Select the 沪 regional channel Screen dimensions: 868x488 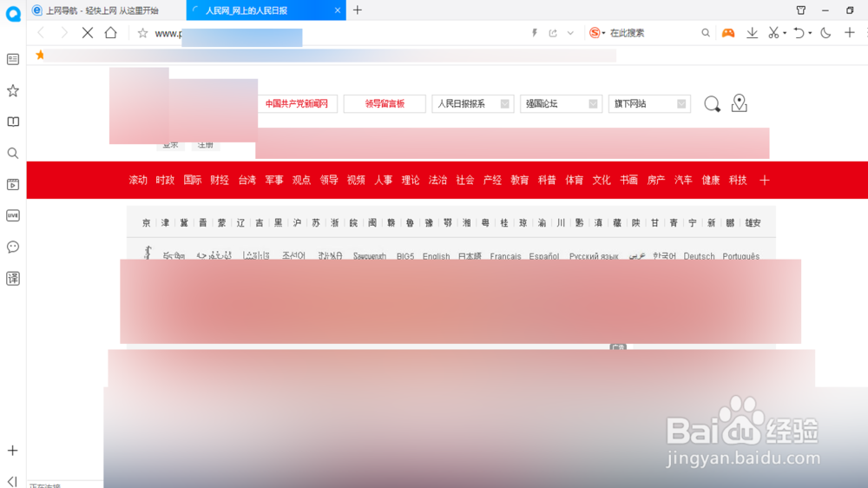coord(297,222)
